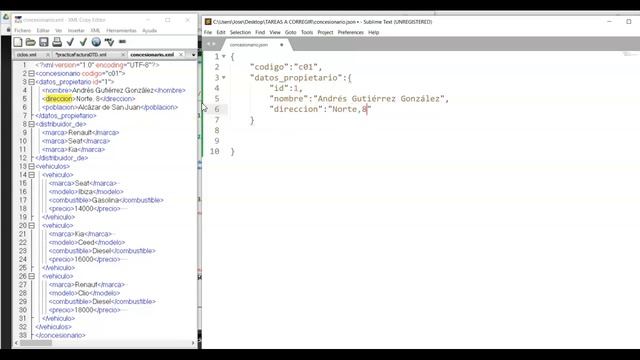Image resolution: width=640 pixels, height=360 pixels.
Task: Save document with XML Copy Editor floppy icon
Action: pos(44,42)
